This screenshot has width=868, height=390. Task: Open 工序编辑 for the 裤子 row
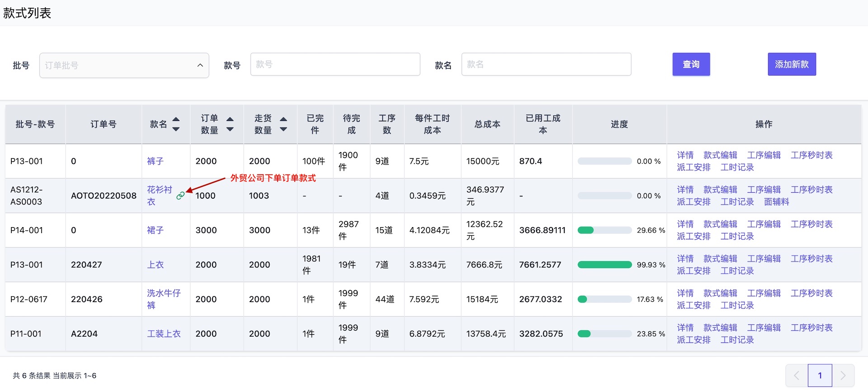coord(764,155)
